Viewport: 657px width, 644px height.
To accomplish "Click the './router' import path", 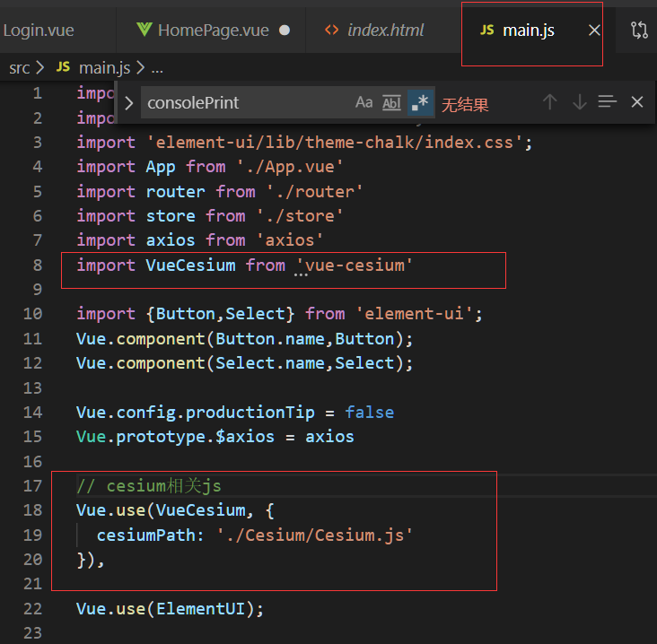I will point(314,191).
